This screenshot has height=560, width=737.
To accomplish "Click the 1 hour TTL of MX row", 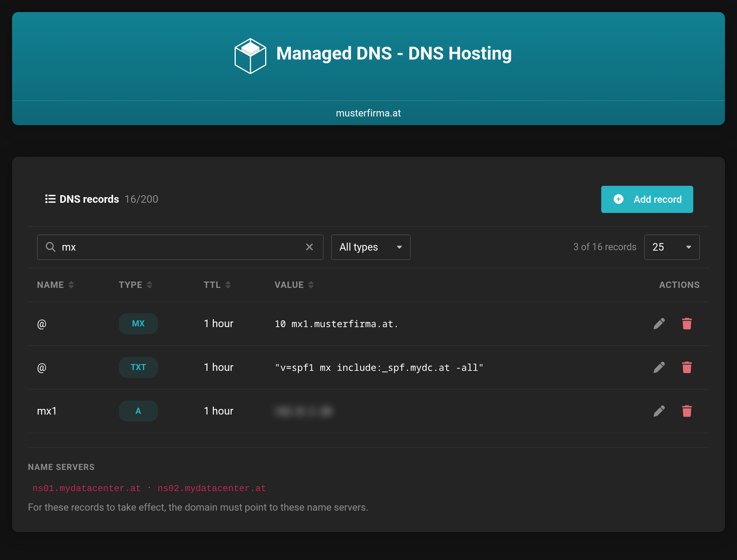I will pyautogui.click(x=219, y=324).
